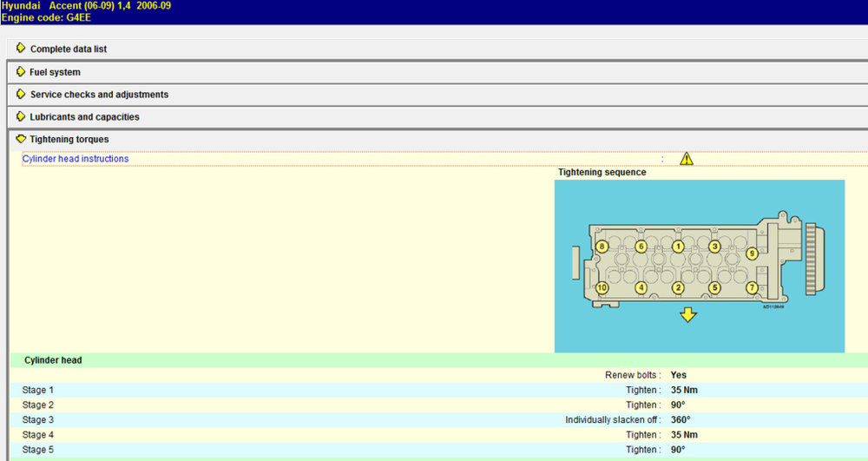Collapse the Tightening torques arrow icon
868x461 pixels.
tap(21, 139)
